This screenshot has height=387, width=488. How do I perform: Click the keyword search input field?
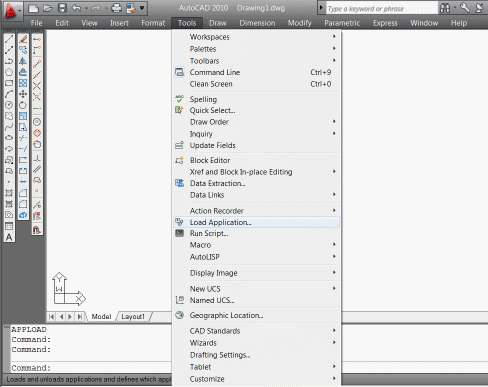(381, 8)
